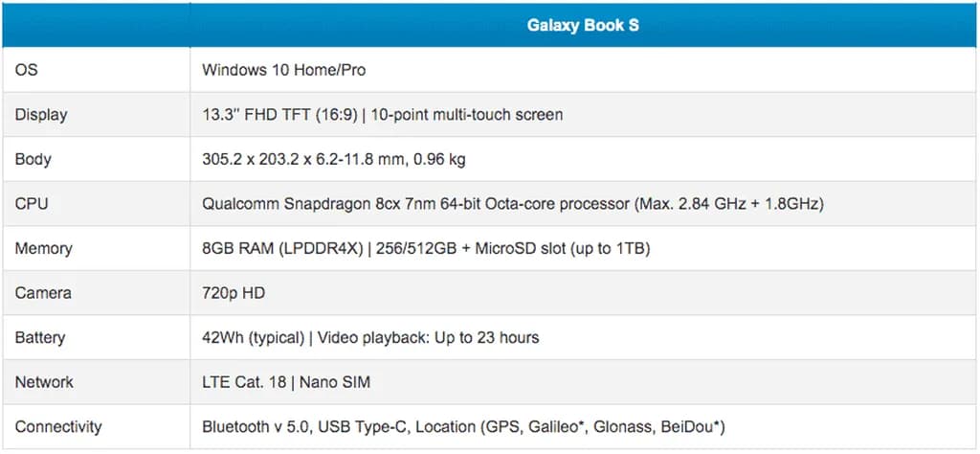Image resolution: width=980 pixels, height=454 pixels.
Task: Click the empty blue header cell above OS
Action: point(96,26)
